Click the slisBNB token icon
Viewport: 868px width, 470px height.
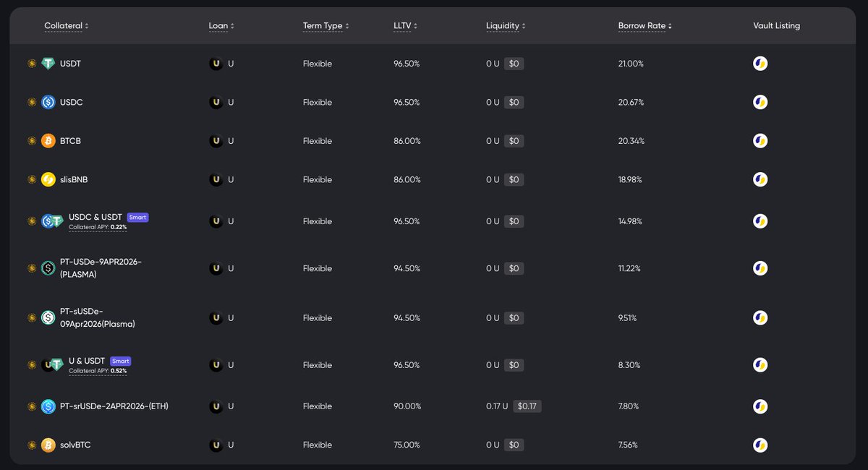pyautogui.click(x=48, y=179)
